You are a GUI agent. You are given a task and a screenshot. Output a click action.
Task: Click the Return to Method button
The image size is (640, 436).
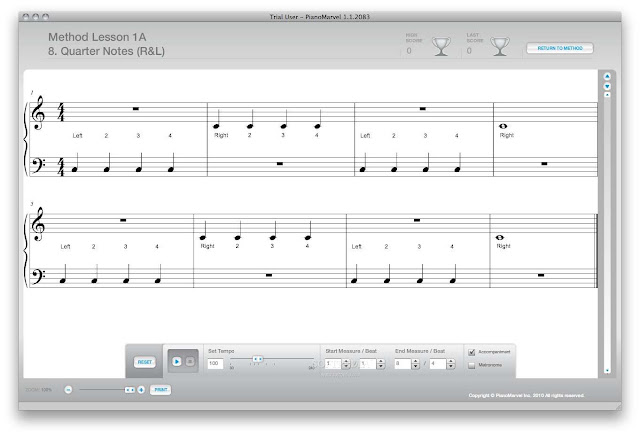(x=560, y=48)
